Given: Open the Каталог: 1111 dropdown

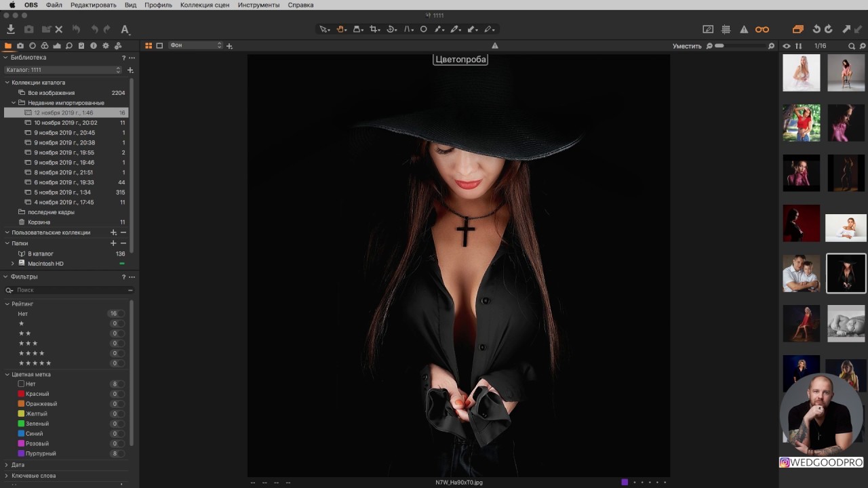Looking at the screenshot, I should pyautogui.click(x=63, y=70).
